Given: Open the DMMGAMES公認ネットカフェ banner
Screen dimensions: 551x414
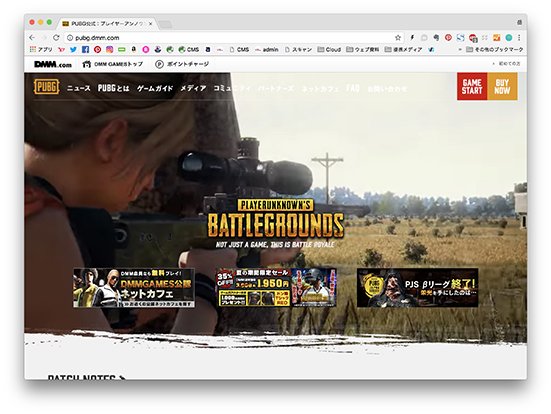Looking at the screenshot, I should 134,288.
